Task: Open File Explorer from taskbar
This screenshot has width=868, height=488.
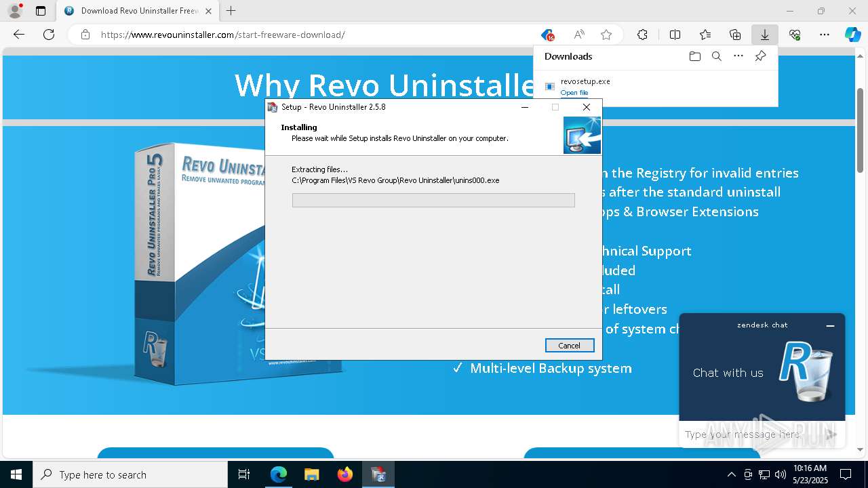Action: (x=311, y=474)
